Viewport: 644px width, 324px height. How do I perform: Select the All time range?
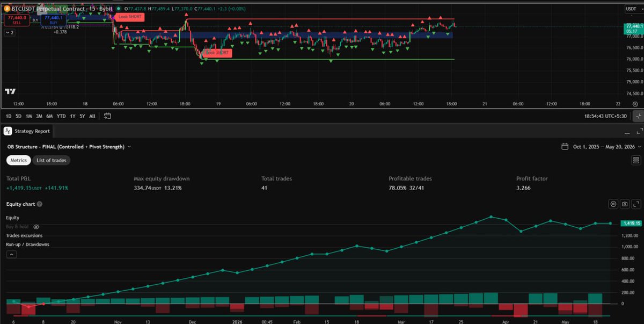click(92, 116)
